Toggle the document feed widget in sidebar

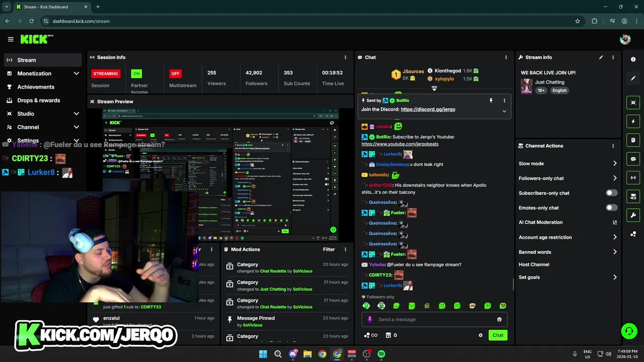tap(633, 140)
